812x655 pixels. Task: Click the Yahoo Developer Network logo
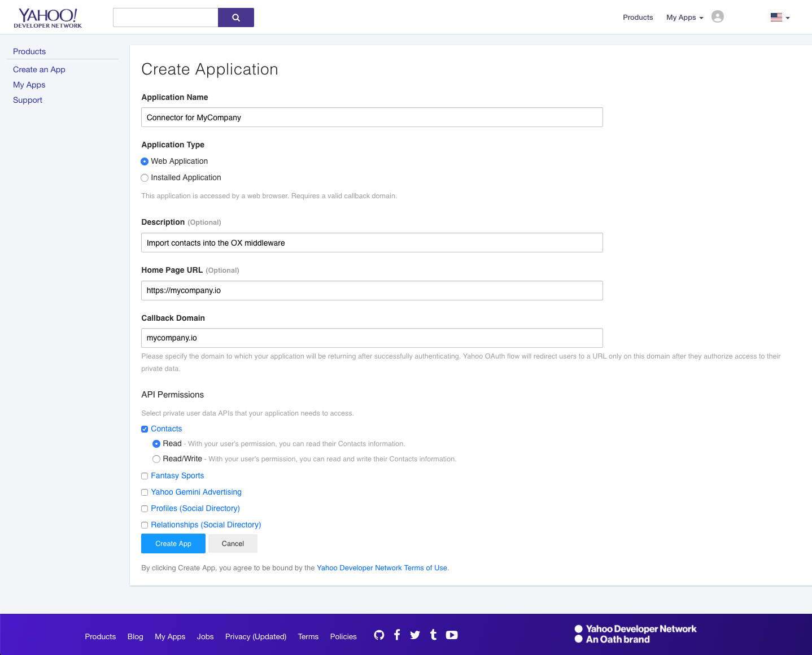coord(48,18)
